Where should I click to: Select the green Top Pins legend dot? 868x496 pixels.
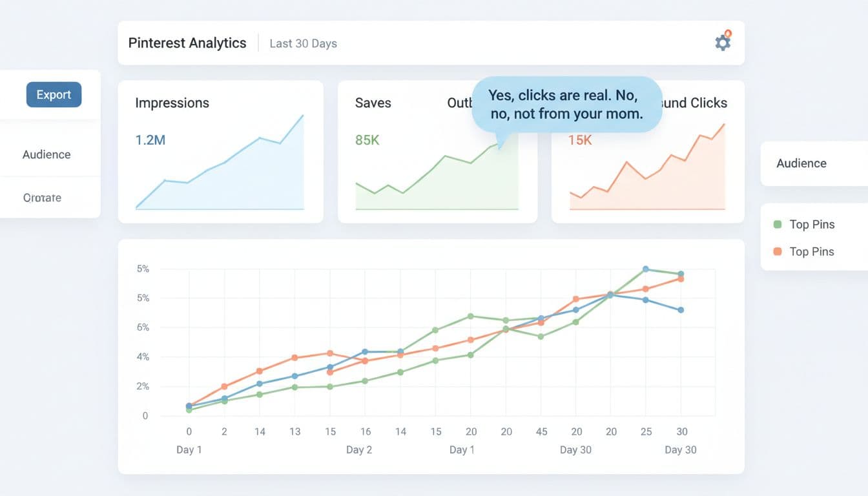[780, 224]
